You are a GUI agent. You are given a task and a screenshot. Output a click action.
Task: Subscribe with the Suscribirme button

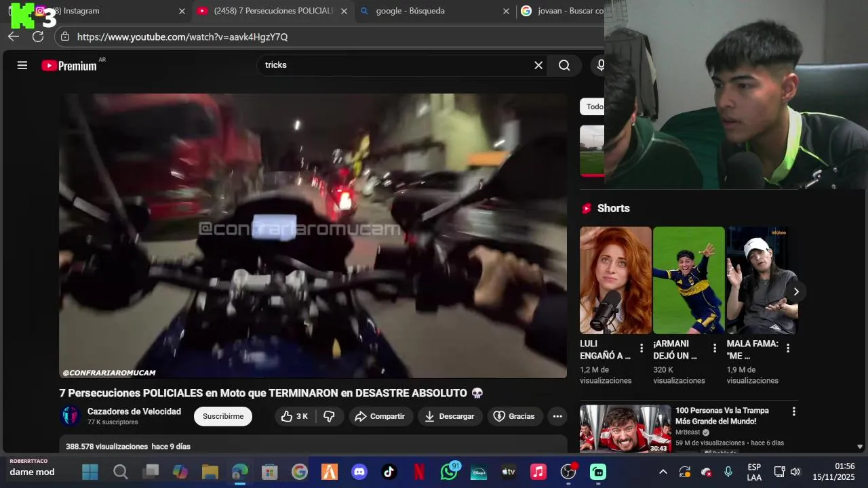(x=223, y=416)
